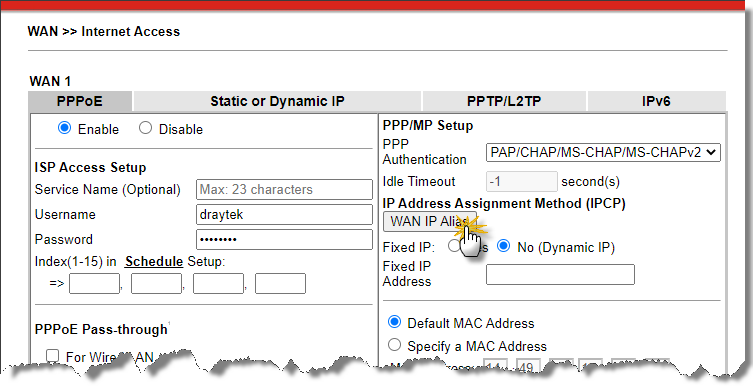Open the WAN IP Alias button

point(430,221)
